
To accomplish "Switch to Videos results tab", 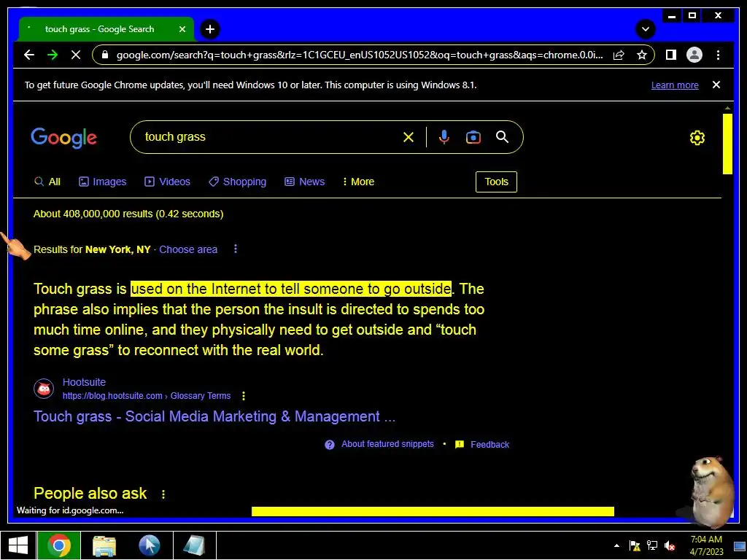I will (x=167, y=182).
